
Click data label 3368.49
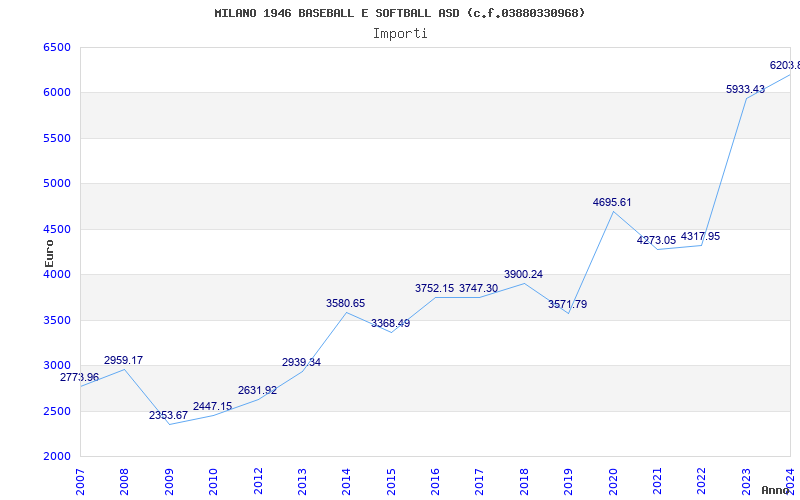click(390, 323)
